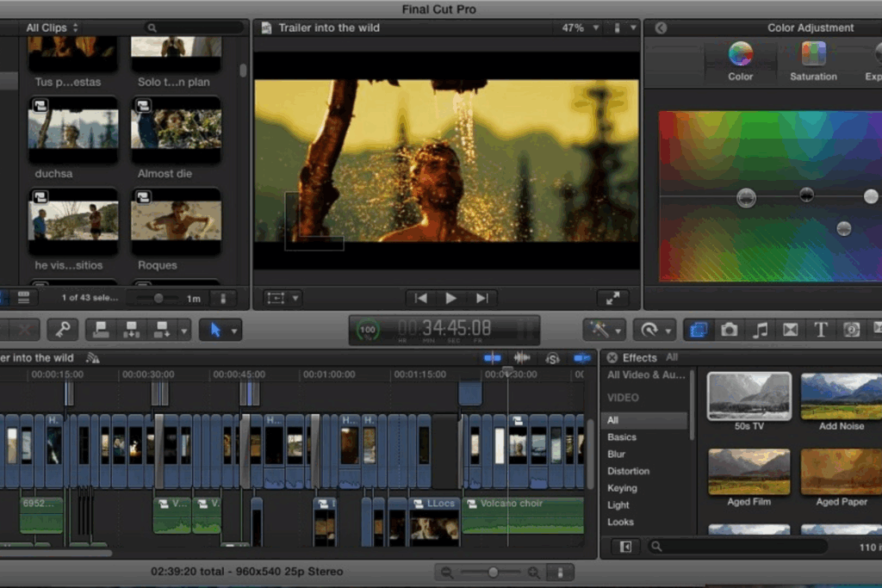Viewport: 882px width, 588px height.
Task: Click the timeline index icon next to project name
Action: pyautogui.click(x=92, y=358)
